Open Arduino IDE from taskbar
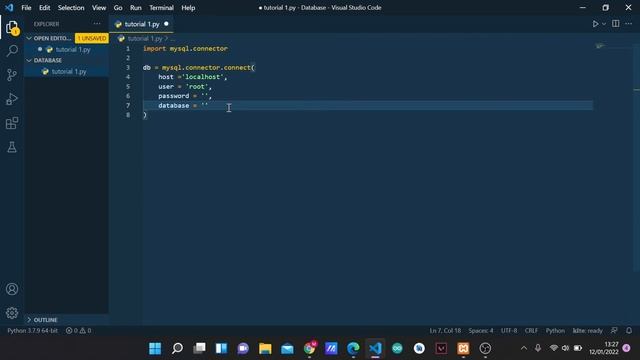 tap(397, 348)
